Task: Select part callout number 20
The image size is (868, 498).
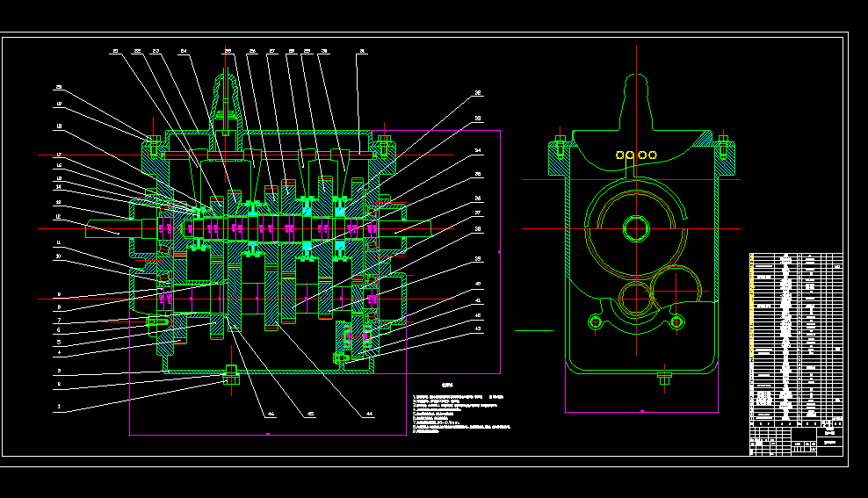Action: tap(59, 87)
